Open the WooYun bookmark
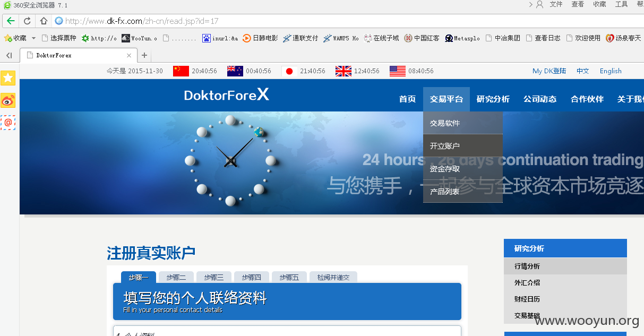Screen dimensions: 644x336 [139, 38]
